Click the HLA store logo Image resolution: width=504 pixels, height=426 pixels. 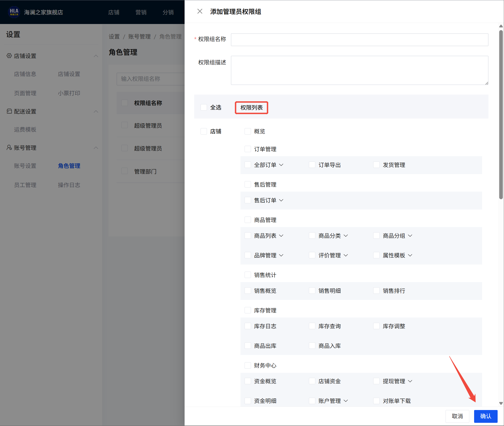pyautogui.click(x=14, y=12)
